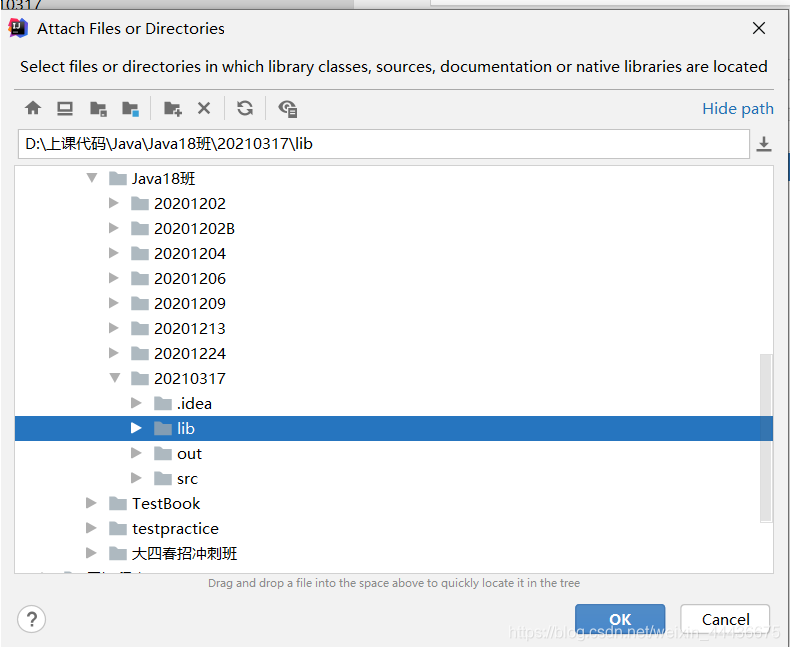The width and height of the screenshot is (790, 651).
Task: Click the Delete (X) toolbar icon
Action: [x=204, y=108]
